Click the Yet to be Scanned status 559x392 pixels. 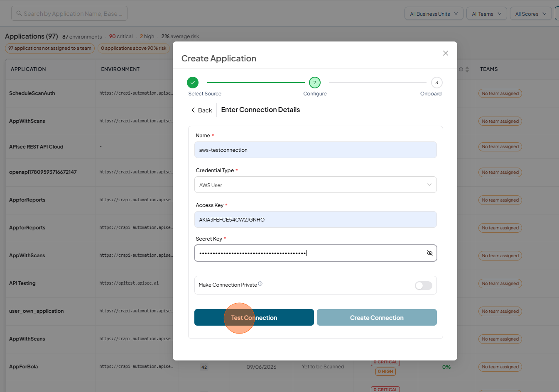(323, 367)
